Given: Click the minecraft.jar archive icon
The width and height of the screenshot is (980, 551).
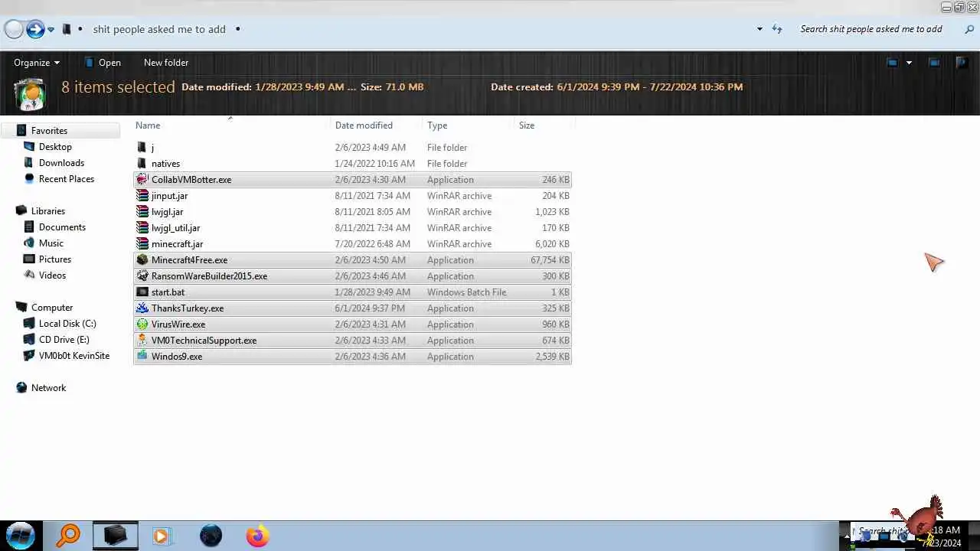Looking at the screenshot, I should (x=142, y=244).
